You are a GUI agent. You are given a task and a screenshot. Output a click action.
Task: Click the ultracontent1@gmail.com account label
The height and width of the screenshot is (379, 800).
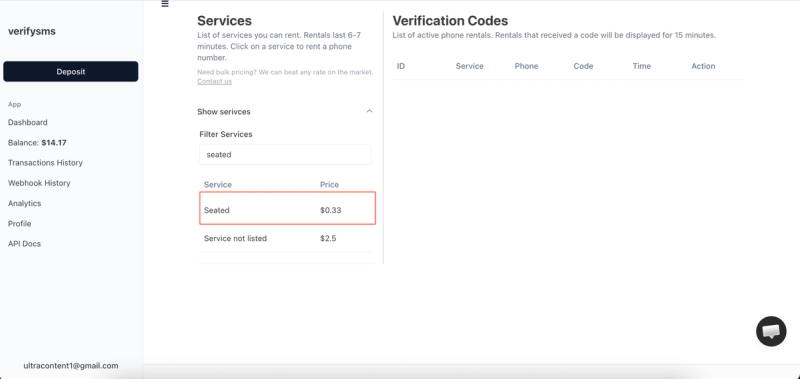click(x=71, y=366)
